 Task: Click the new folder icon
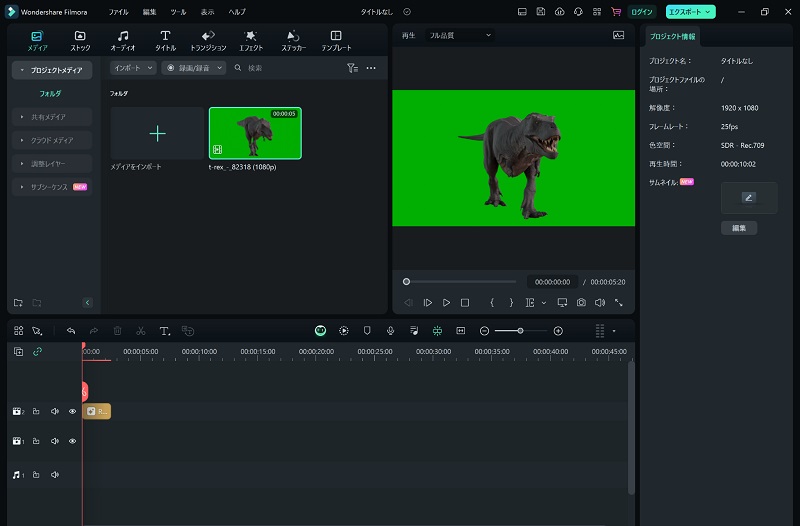click(x=18, y=303)
